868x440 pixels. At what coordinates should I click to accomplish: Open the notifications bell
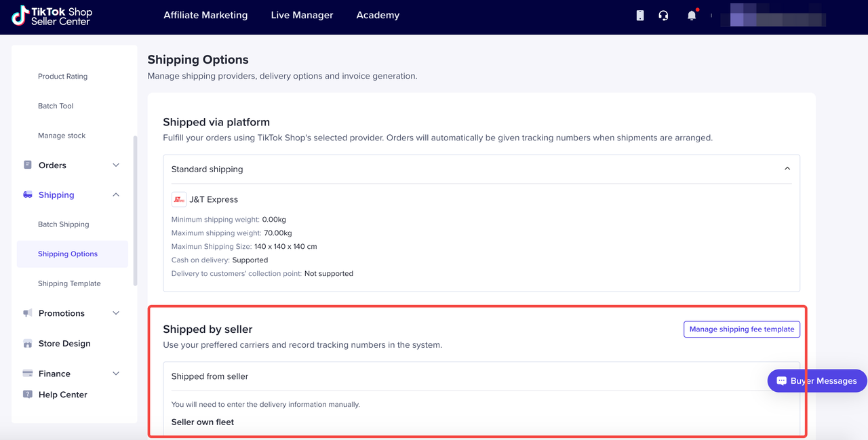pos(691,16)
